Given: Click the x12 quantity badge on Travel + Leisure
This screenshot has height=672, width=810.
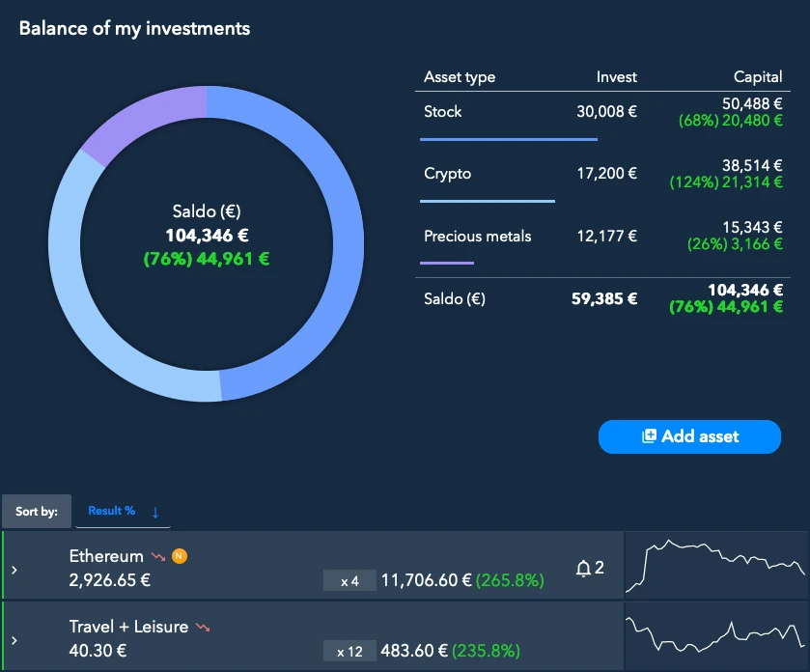Looking at the screenshot, I should (349, 650).
